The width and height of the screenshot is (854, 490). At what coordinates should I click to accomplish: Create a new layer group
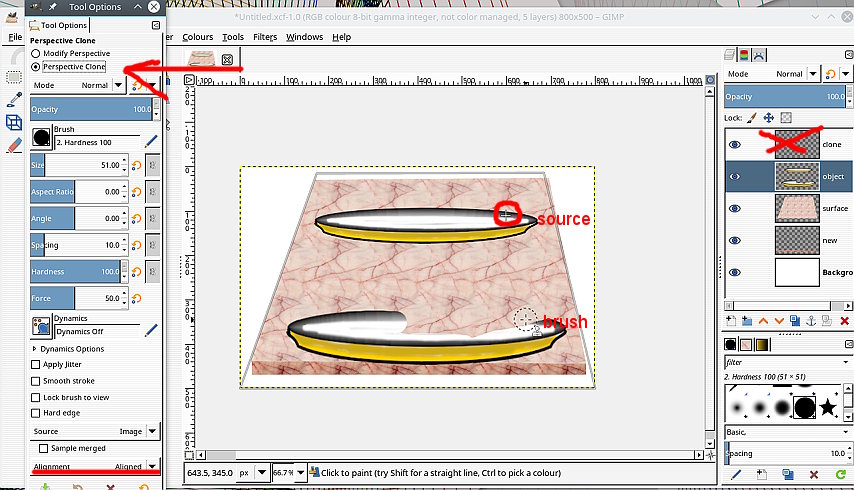pyautogui.click(x=747, y=321)
